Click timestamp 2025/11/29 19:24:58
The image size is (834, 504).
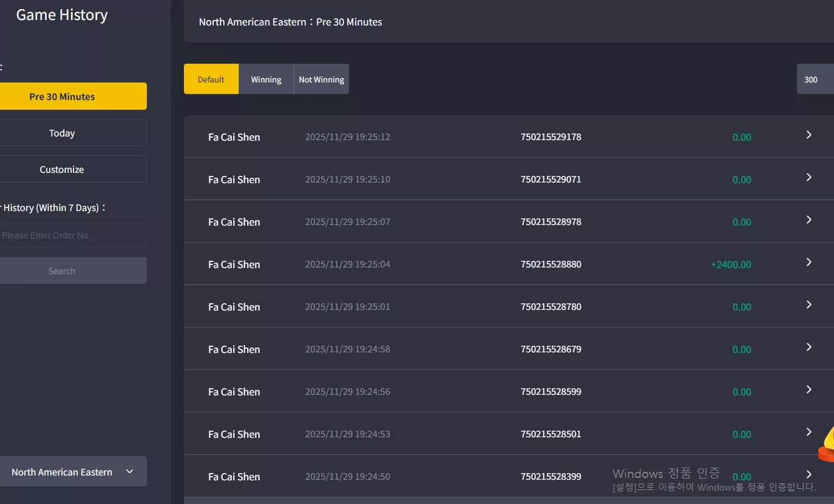(x=348, y=349)
